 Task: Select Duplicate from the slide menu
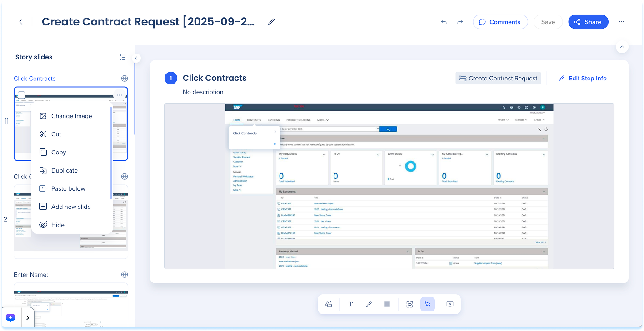(x=64, y=170)
